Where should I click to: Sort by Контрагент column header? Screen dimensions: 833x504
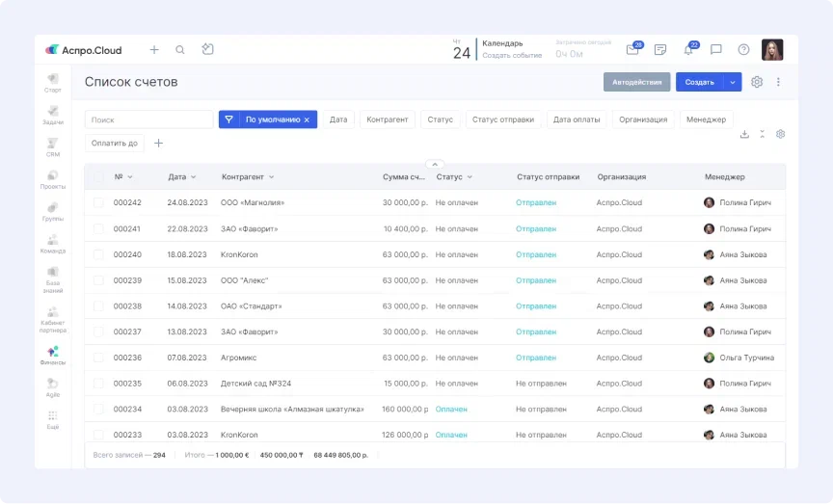click(x=248, y=177)
